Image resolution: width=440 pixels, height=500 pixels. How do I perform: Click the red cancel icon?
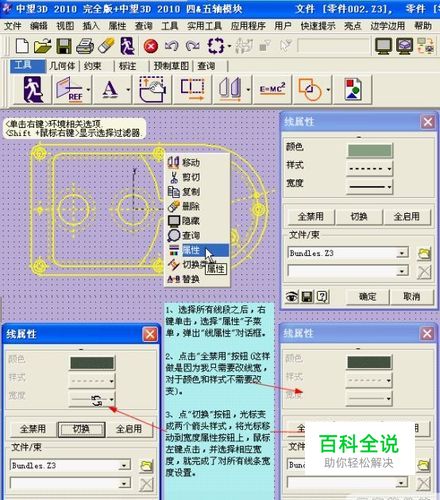tap(151, 46)
